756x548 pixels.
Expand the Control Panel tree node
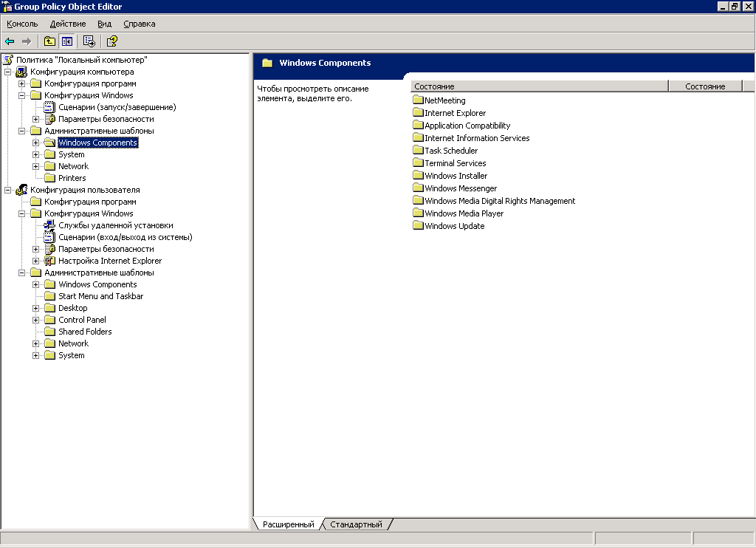pyautogui.click(x=35, y=320)
